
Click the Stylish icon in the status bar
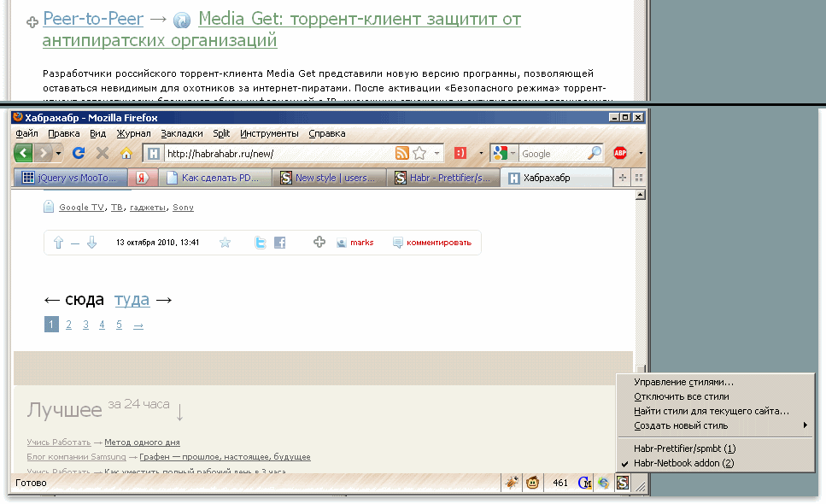623,483
